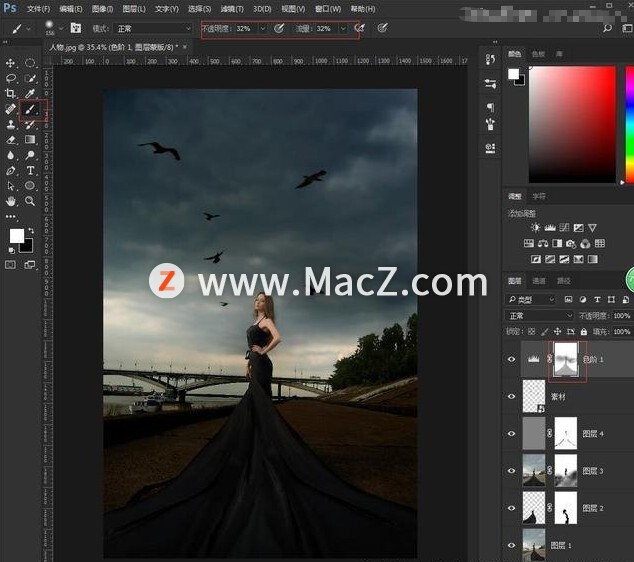Viewport: 634px width, 562px height.
Task: Toggle Quick Mask mode
Action: tap(11, 265)
